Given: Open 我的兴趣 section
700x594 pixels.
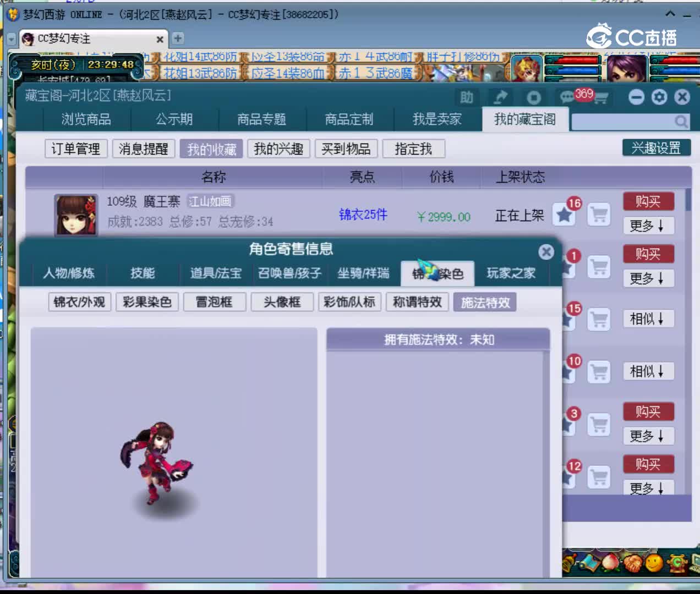Looking at the screenshot, I should pos(278,149).
